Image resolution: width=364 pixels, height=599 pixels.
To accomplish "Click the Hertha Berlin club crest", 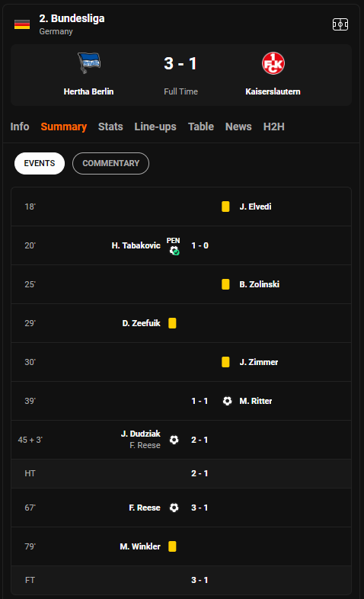I will (89, 62).
